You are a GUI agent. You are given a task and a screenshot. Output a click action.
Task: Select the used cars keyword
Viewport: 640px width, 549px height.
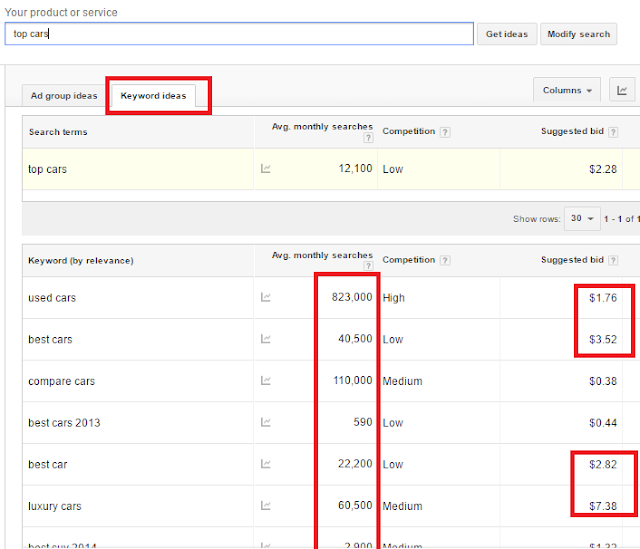click(52, 298)
